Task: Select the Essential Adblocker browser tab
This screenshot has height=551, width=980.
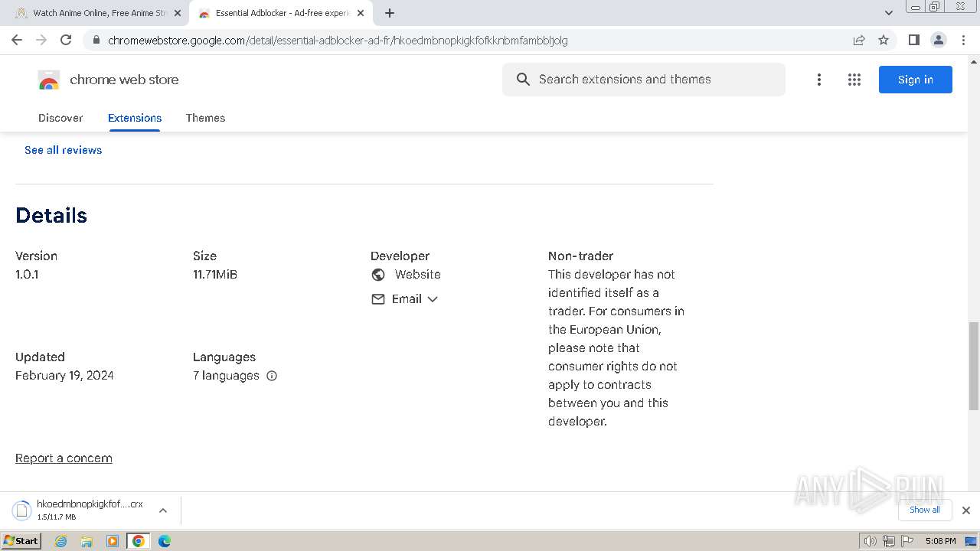Action: pos(280,13)
